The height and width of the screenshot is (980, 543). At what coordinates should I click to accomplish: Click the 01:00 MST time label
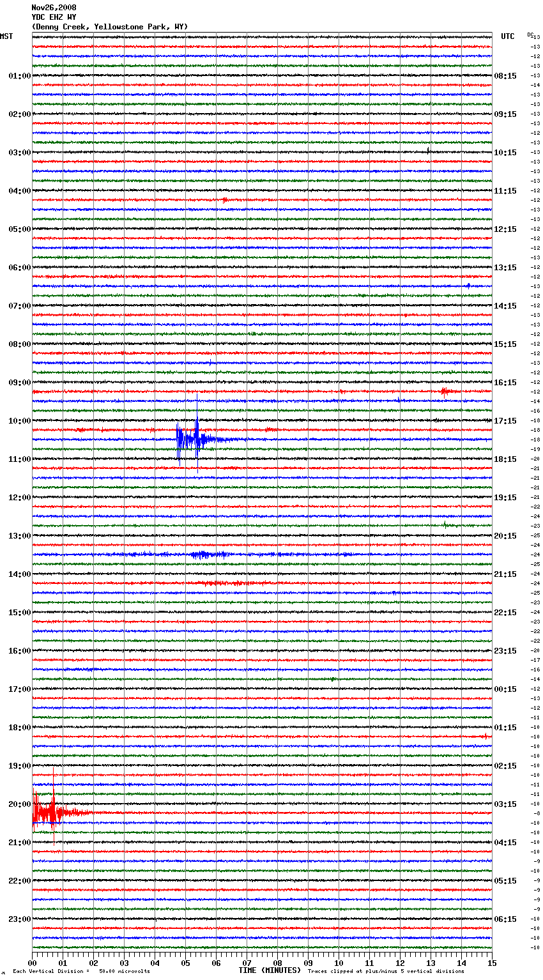click(19, 76)
